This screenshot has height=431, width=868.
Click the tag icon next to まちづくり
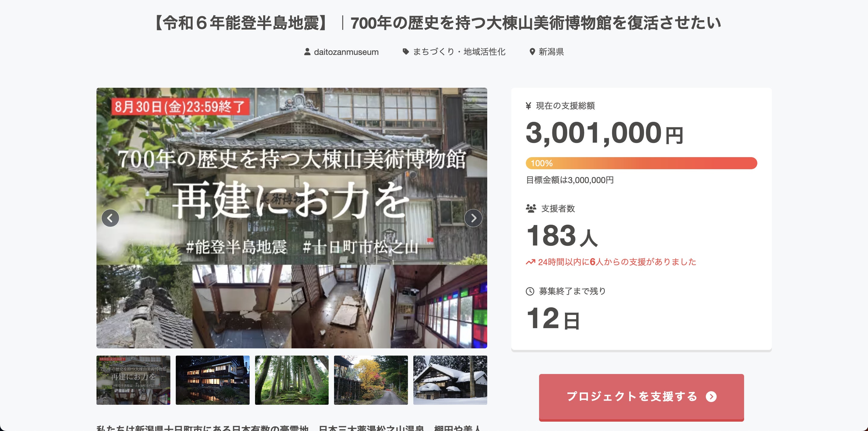coord(406,52)
